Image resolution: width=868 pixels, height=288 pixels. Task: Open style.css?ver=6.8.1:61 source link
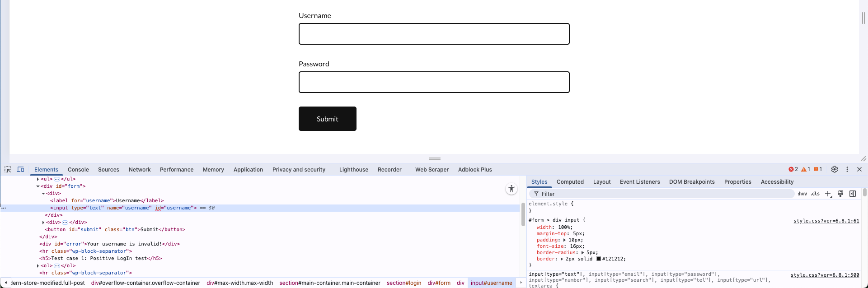pyautogui.click(x=826, y=221)
